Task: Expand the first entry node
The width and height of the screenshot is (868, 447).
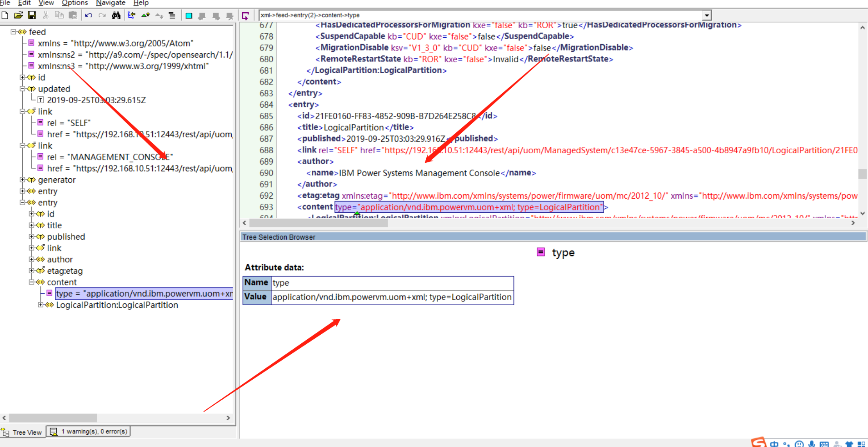Action: [22, 191]
